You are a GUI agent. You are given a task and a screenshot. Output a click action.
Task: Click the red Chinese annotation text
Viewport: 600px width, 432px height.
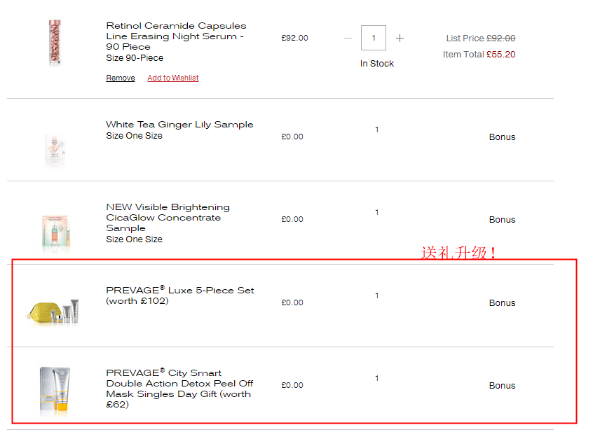[459, 254]
